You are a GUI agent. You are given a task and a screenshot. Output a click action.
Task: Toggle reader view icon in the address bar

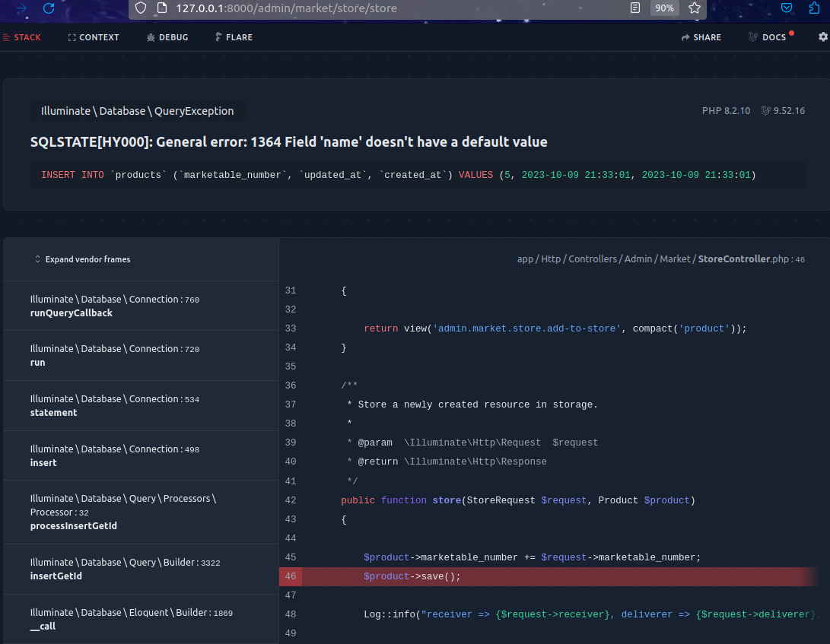(635, 8)
